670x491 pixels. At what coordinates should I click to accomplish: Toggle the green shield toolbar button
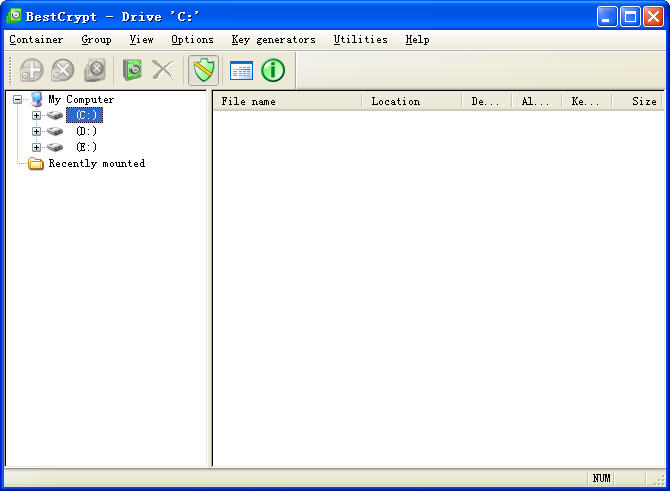tap(204, 70)
